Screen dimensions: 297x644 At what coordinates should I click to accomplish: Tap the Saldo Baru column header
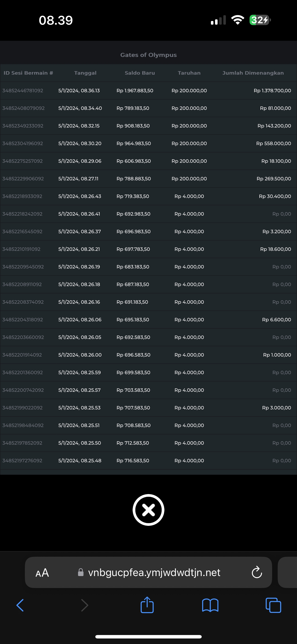point(140,73)
